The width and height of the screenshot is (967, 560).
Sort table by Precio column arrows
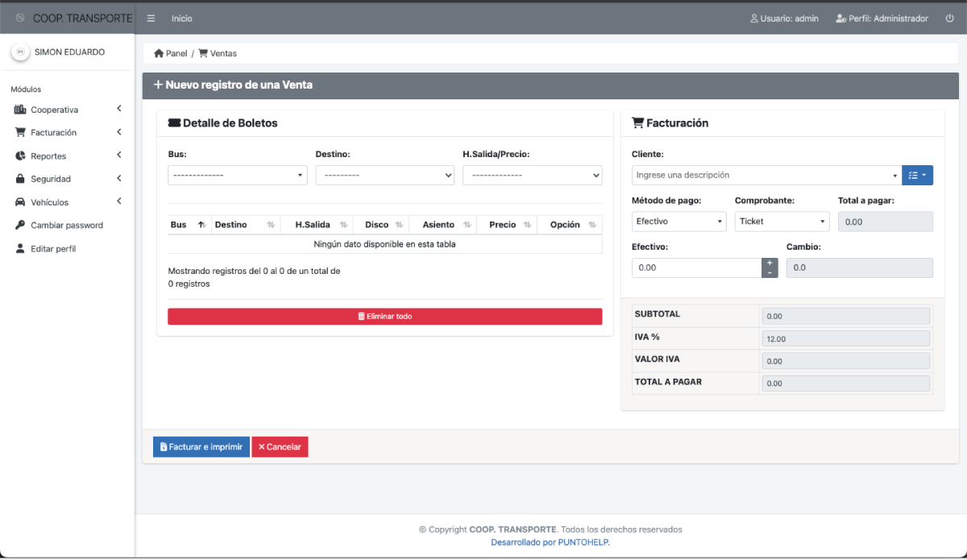(x=527, y=225)
